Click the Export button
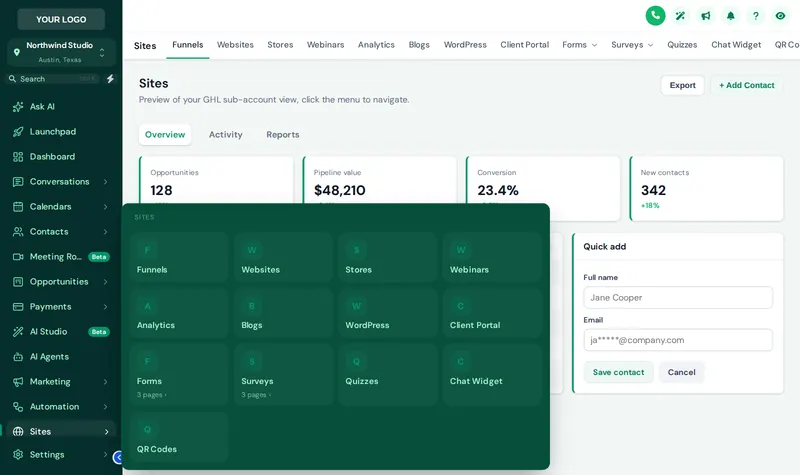 [683, 85]
